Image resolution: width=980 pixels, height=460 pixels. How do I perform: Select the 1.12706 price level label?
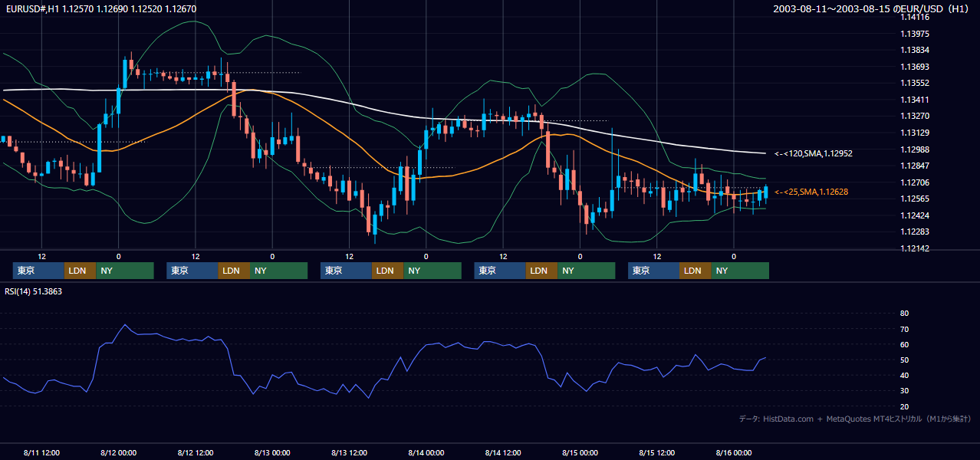click(x=914, y=182)
